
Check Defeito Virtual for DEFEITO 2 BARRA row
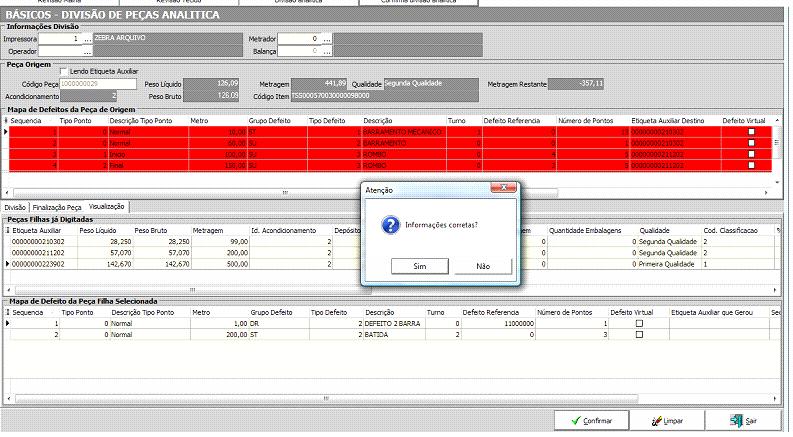[639, 324]
